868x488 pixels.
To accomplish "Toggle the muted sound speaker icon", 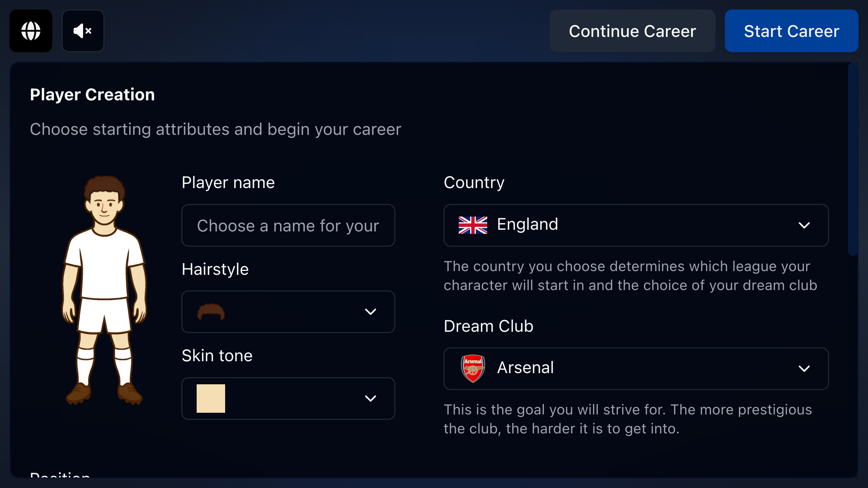I will [x=83, y=31].
